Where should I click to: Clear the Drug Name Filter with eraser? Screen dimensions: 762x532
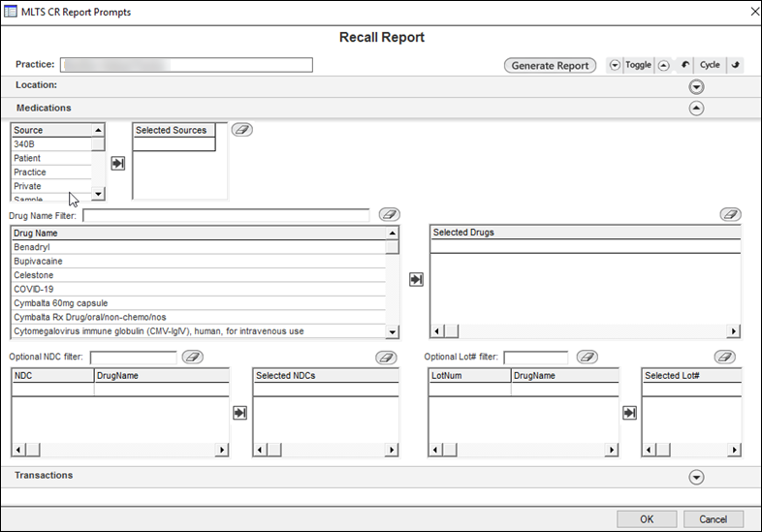click(x=390, y=214)
